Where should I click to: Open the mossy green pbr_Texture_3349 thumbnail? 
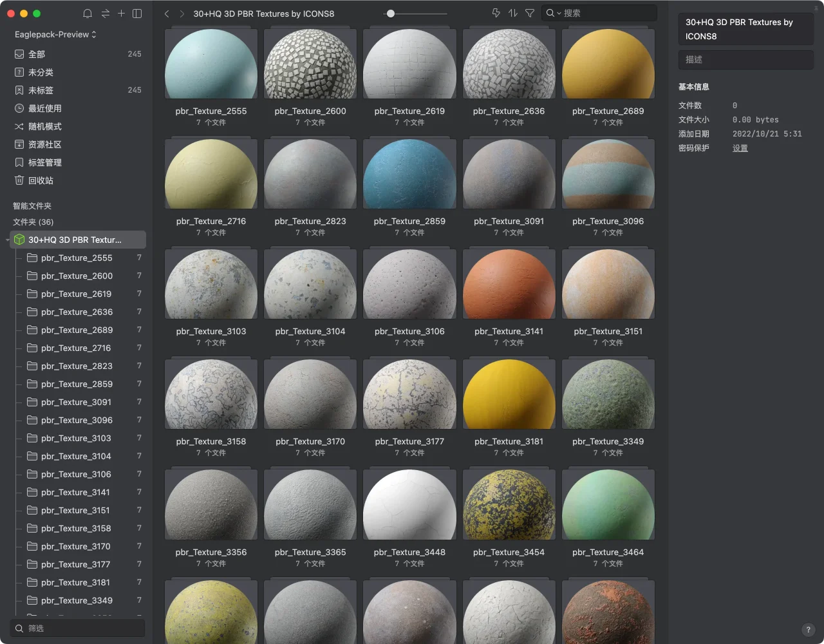coord(608,394)
